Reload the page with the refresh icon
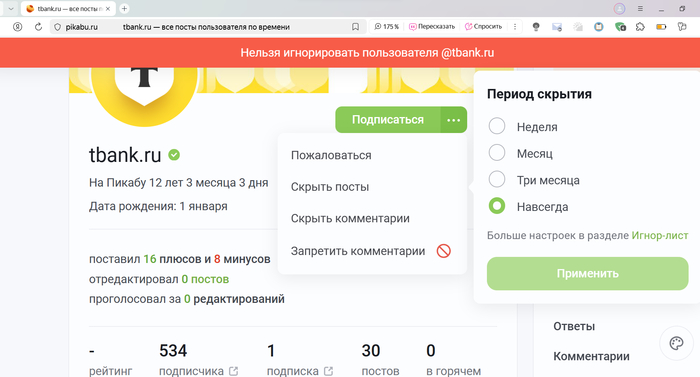The width and height of the screenshot is (700, 377). tap(38, 27)
